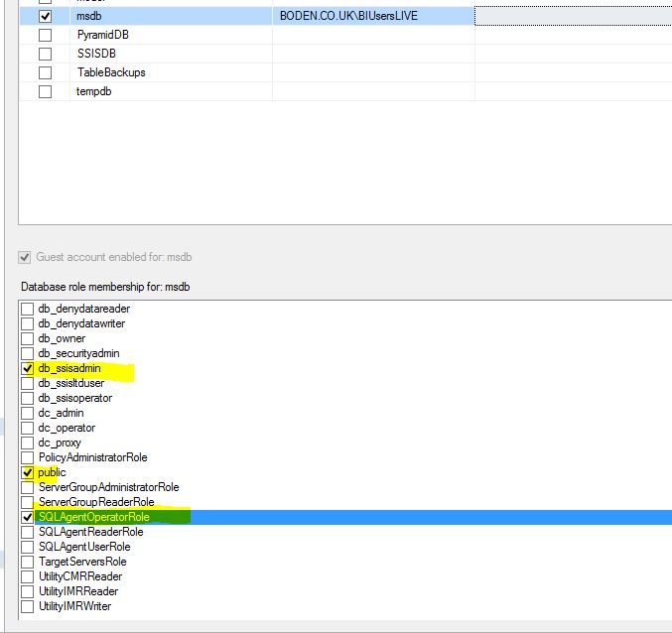The width and height of the screenshot is (672, 633).
Task: Select the ServerGroupReaderRole label
Action: 96,502
